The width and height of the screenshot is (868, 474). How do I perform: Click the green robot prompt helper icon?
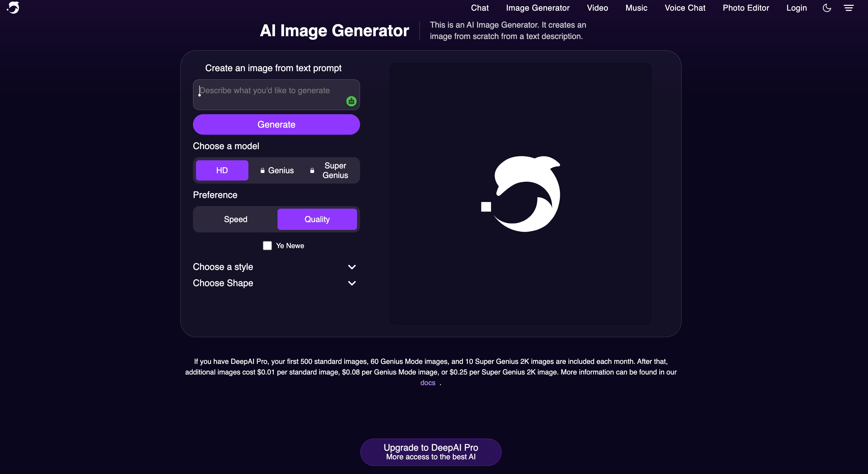(351, 101)
